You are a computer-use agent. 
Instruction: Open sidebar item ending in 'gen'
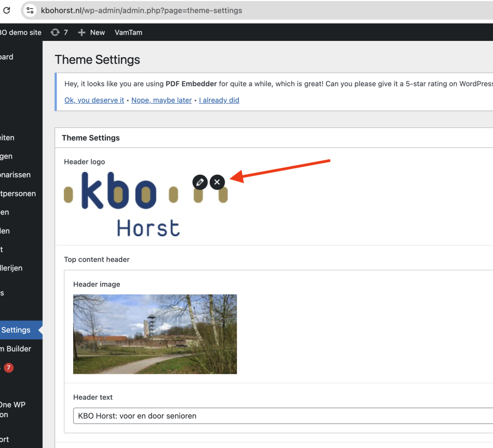coord(6,156)
